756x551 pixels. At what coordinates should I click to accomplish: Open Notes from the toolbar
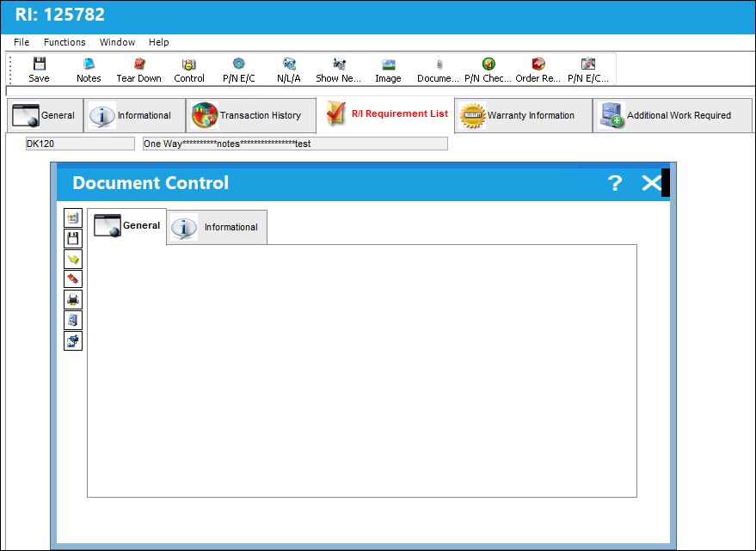pos(89,70)
